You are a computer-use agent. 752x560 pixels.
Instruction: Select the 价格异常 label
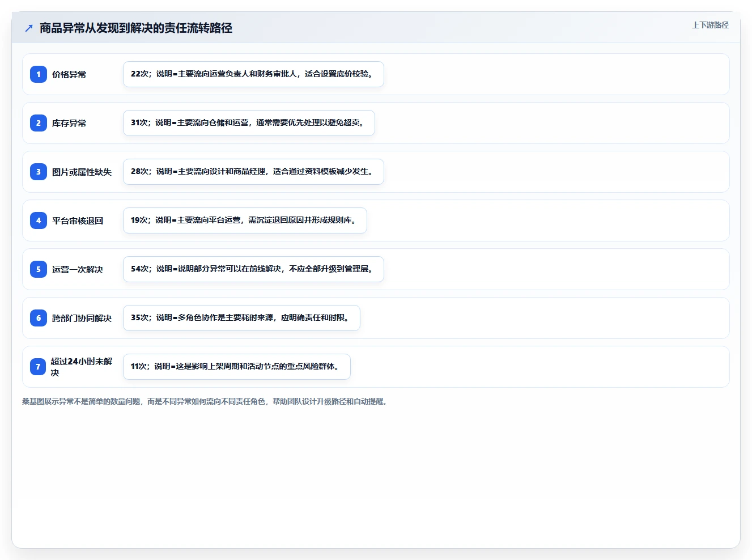tap(69, 74)
